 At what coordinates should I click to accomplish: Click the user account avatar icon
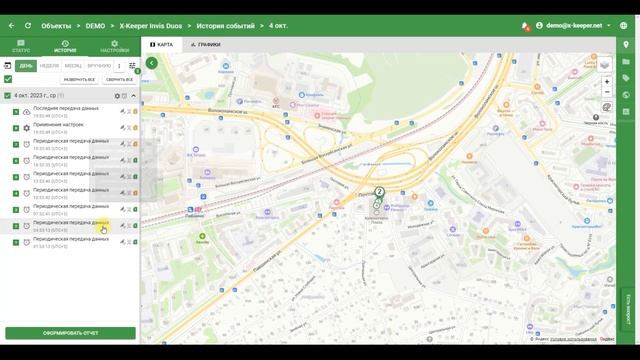tap(539, 25)
